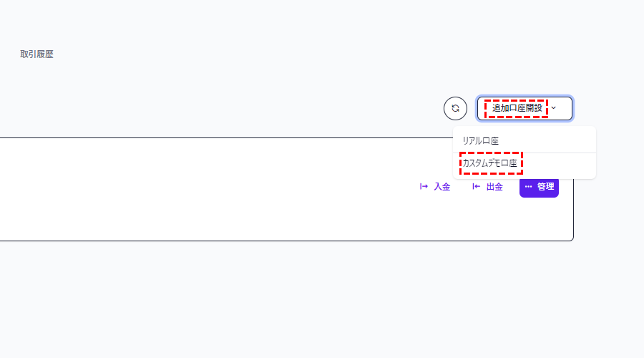Open the purple 管理 manage button
This screenshot has height=358, width=644.
tap(539, 187)
